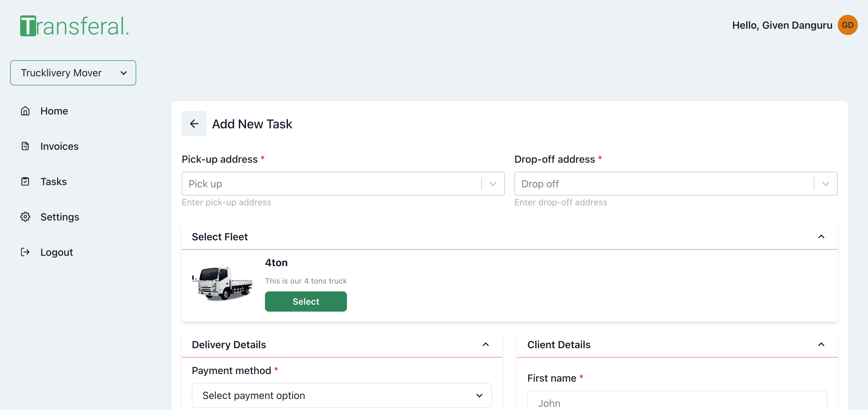Click the Transferal logo
This screenshot has height=410, width=868.
[x=74, y=26]
